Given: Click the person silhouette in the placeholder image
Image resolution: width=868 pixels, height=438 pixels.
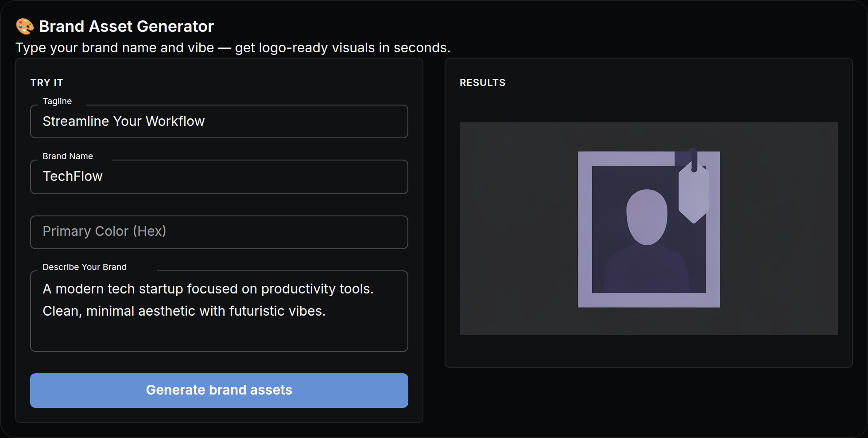Looking at the screenshot, I should 647,241.
